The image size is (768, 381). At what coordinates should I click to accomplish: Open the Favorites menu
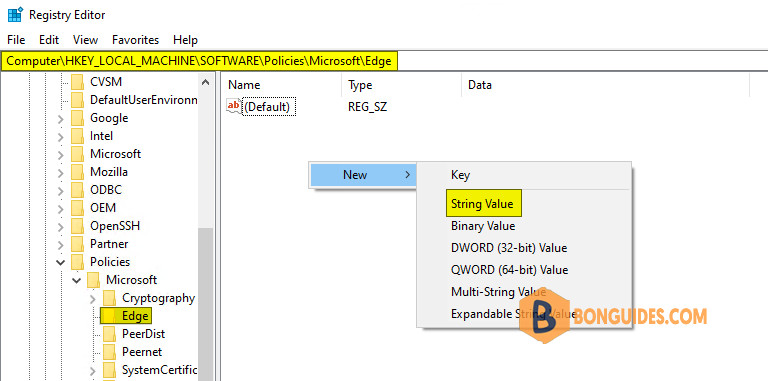135,40
